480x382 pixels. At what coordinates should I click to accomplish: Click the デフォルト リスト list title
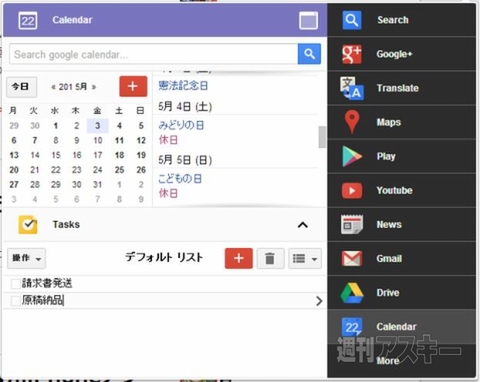click(164, 257)
